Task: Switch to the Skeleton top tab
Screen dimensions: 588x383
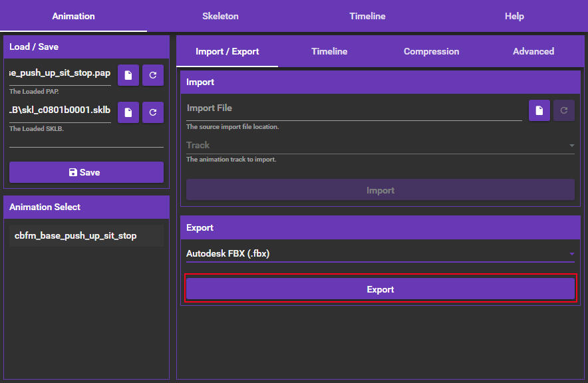Action: (220, 16)
